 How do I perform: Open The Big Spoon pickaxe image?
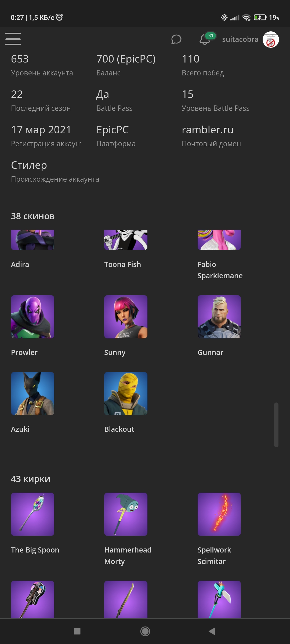coord(32,514)
